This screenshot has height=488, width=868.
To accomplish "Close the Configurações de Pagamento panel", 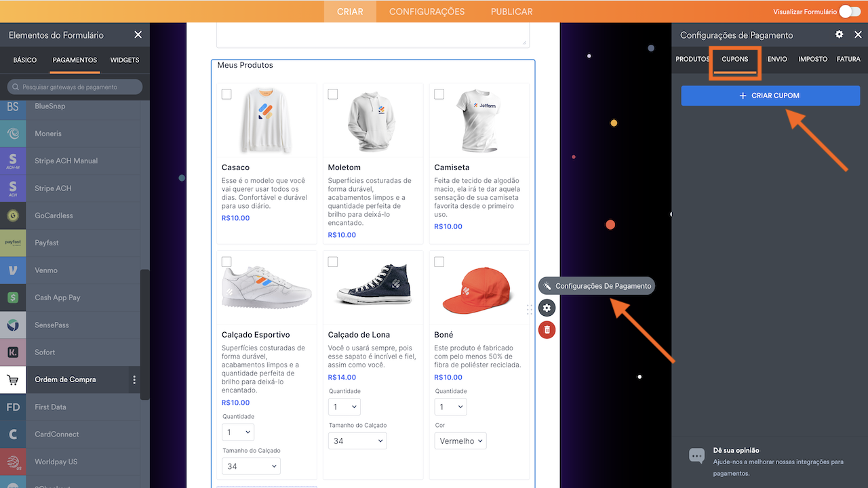I will coord(858,35).
